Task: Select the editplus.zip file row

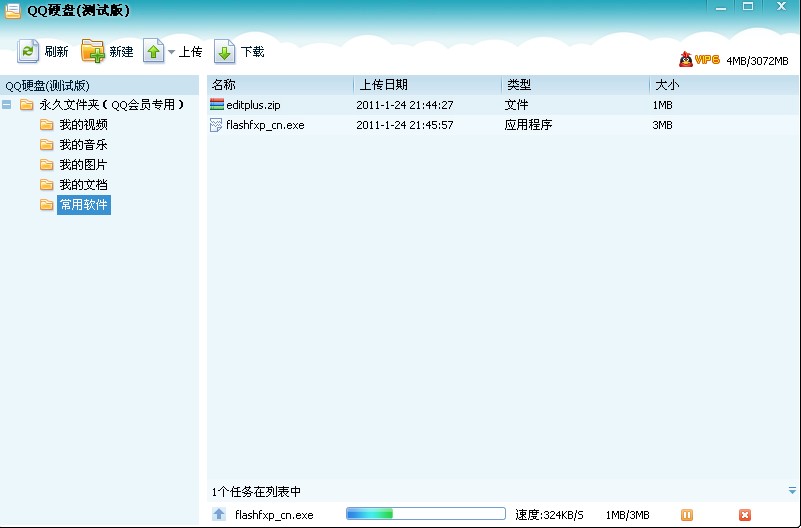Action: tap(503, 105)
